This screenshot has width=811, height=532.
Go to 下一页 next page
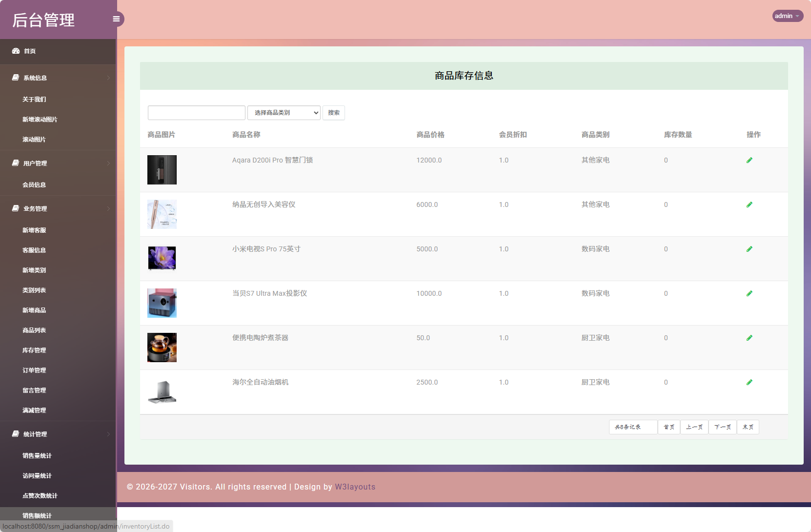click(723, 427)
